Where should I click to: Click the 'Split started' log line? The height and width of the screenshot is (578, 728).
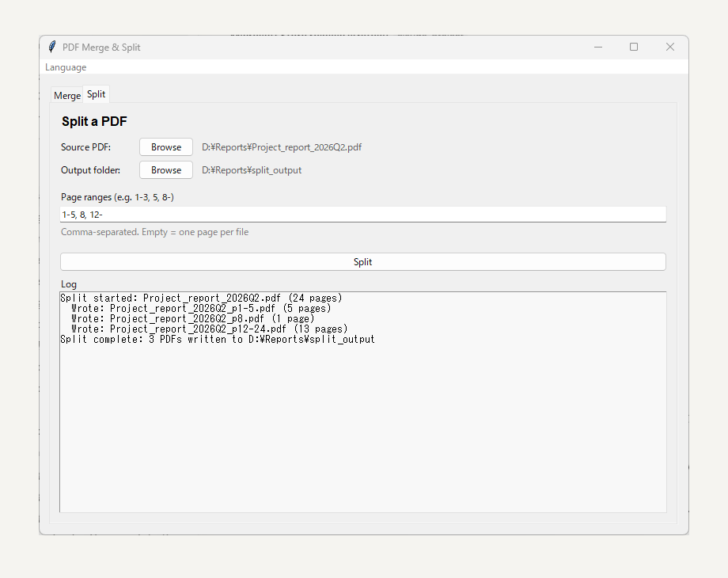point(201,298)
